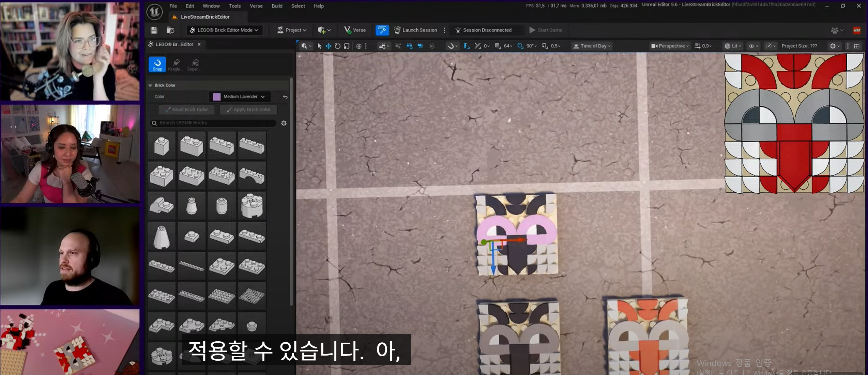Image resolution: width=868 pixels, height=375 pixels.
Task: Open the Edit menu
Action: pos(190,6)
